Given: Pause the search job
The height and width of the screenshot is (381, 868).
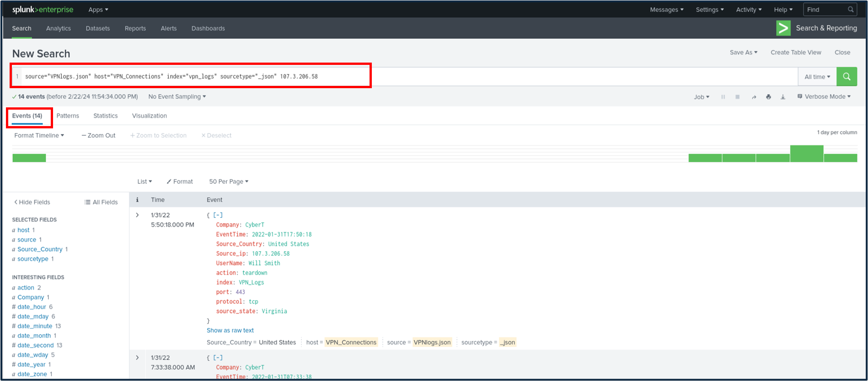Looking at the screenshot, I should pyautogui.click(x=723, y=97).
